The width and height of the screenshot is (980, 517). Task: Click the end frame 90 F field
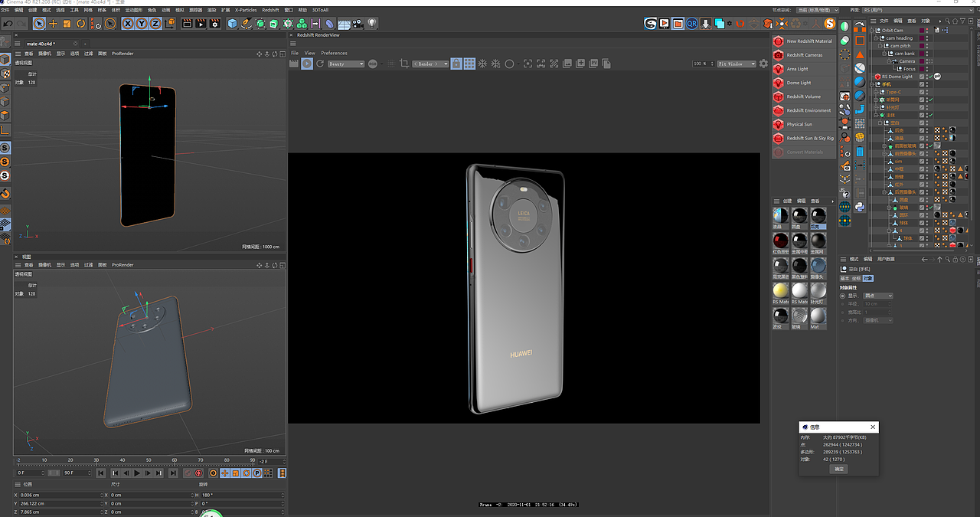[x=77, y=473]
